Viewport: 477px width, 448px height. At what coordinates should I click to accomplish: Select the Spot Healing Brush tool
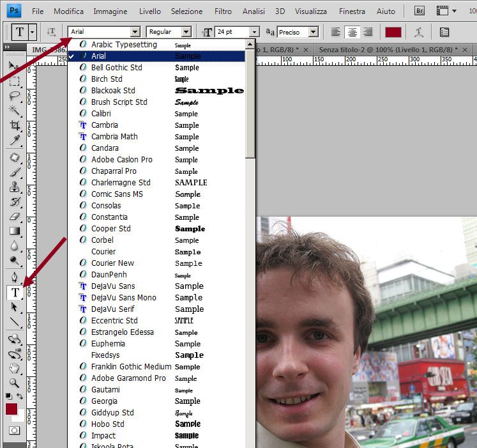(14, 157)
